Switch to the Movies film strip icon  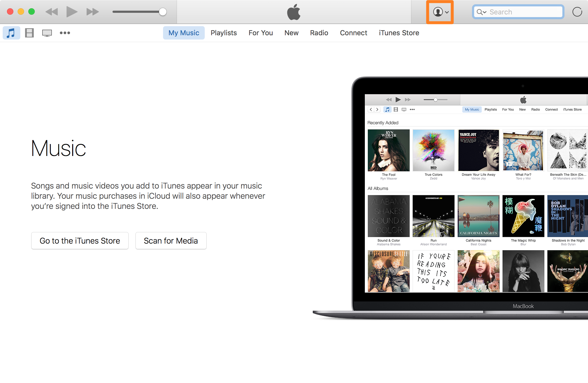coord(29,33)
